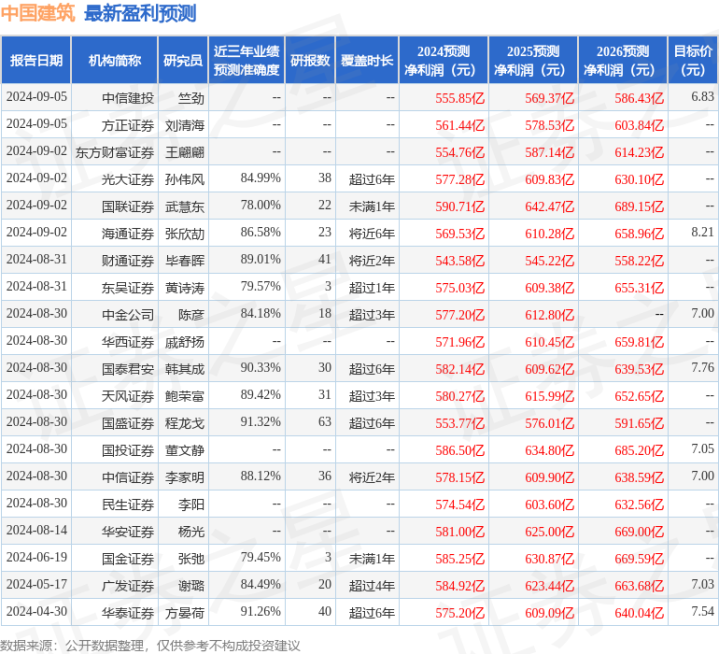
Task: Click researcher name 刘清海
Action: pos(185,125)
